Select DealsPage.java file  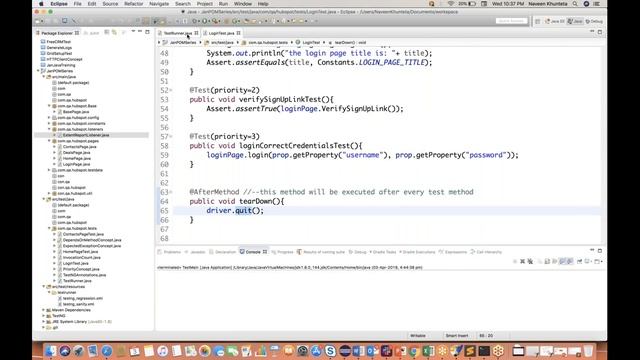coord(77,153)
